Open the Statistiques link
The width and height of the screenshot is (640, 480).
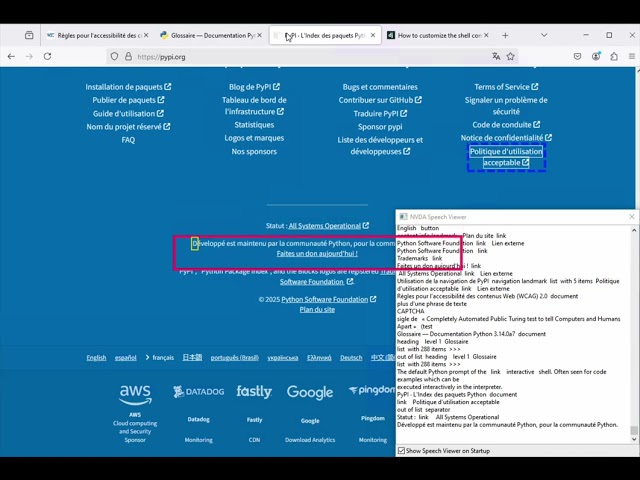(254, 124)
